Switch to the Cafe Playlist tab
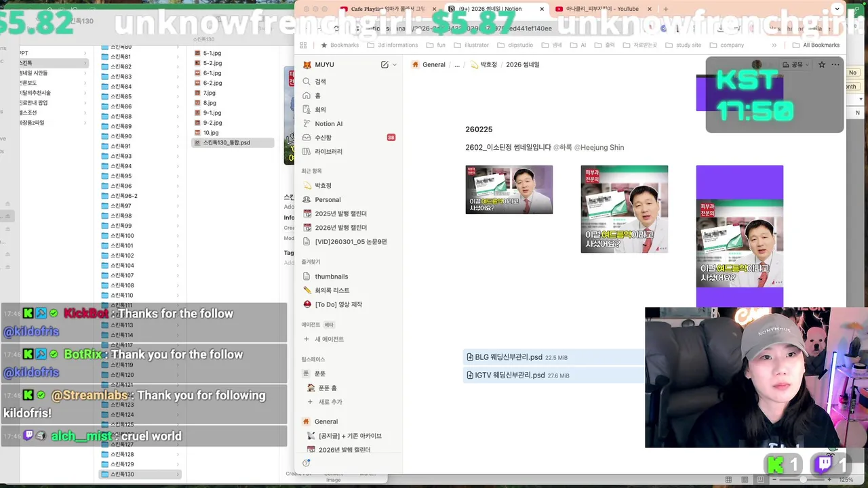 (x=387, y=9)
